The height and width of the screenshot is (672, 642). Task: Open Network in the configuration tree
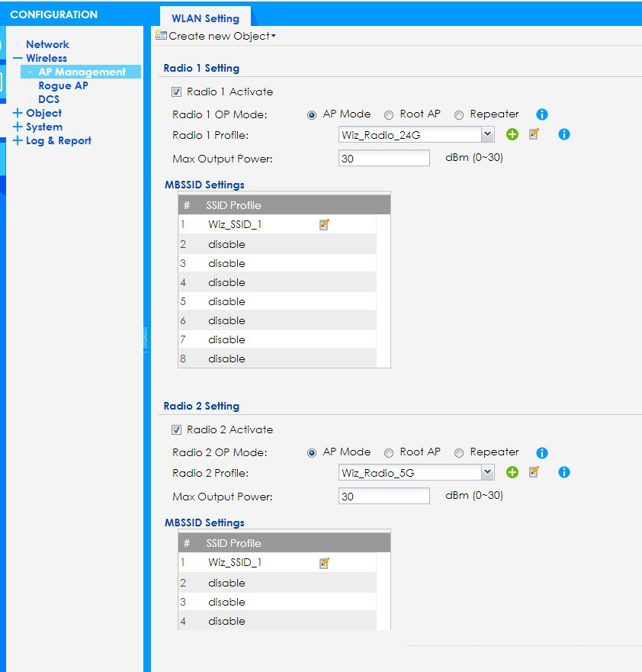click(x=47, y=44)
